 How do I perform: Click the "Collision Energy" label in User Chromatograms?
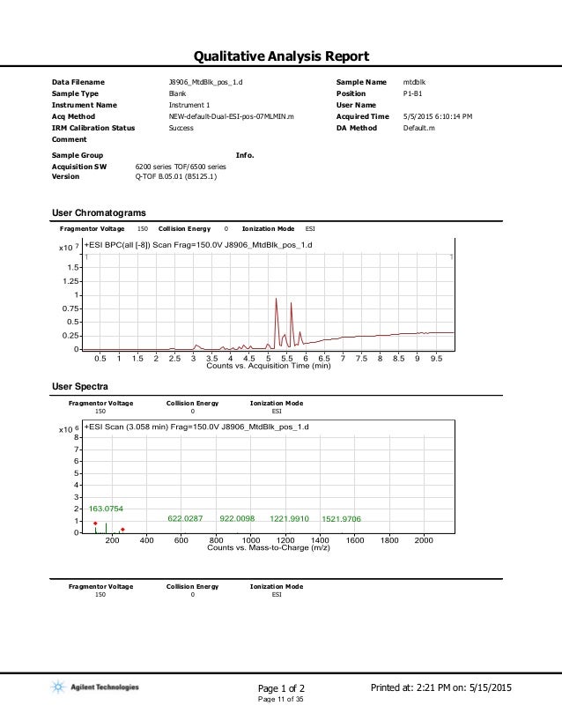coord(184,228)
